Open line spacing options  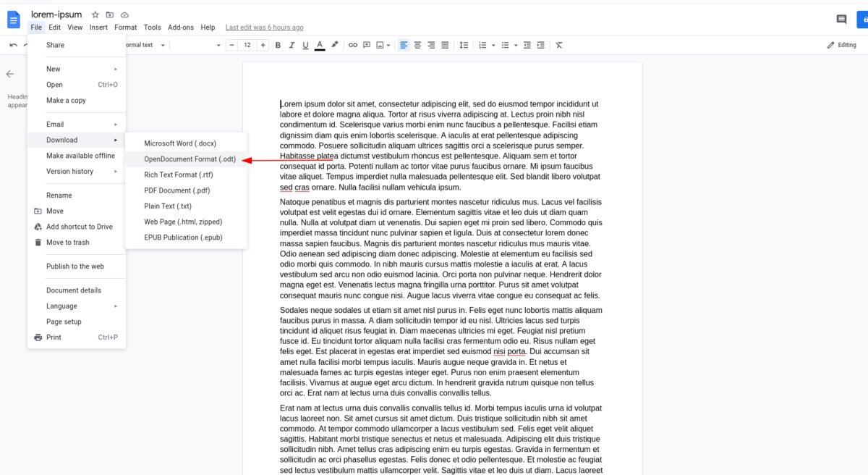tap(464, 45)
